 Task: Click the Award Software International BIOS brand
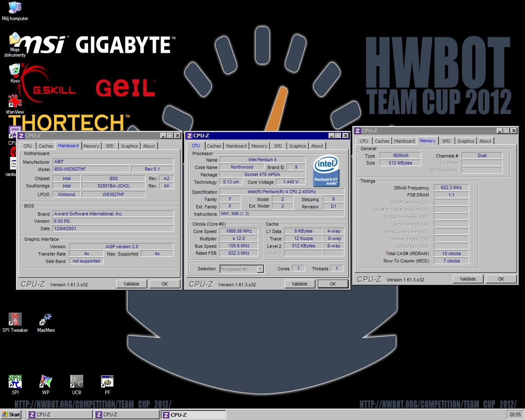113,214
